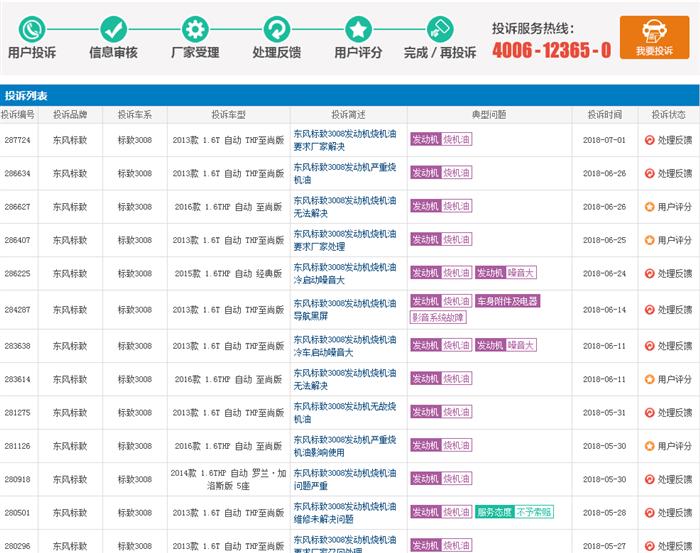Open complaint link for row 286634
Image resolution: width=700 pixels, height=553 pixels.
[x=345, y=174]
